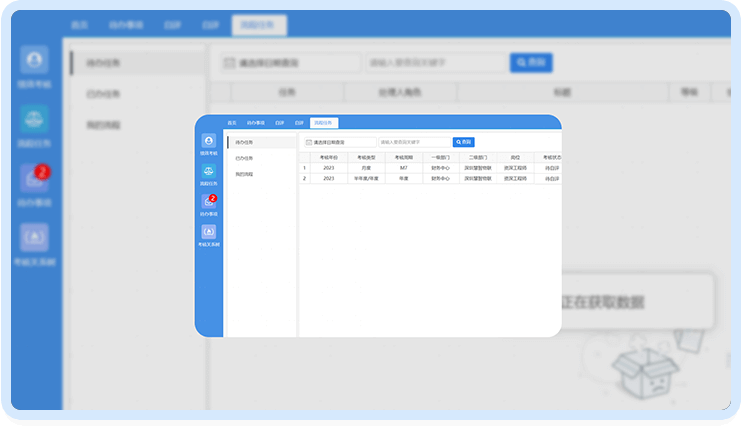Focus the keyword search field in foreground window
The image size is (742, 429).
click(413, 142)
